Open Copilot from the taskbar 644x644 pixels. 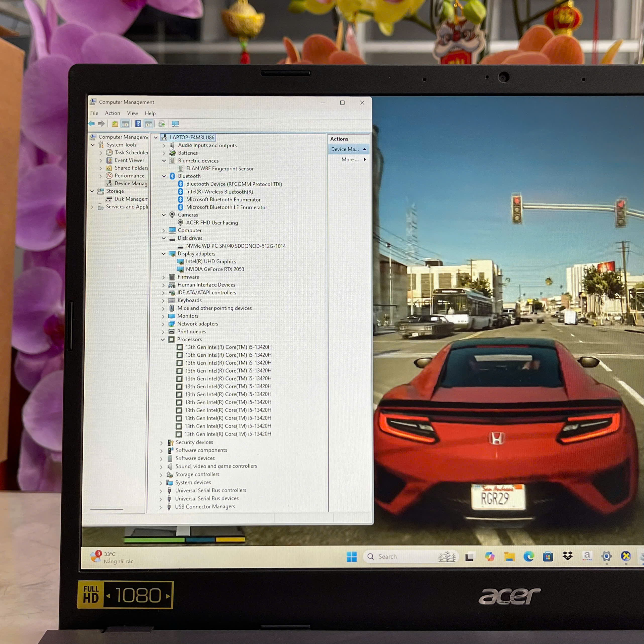click(489, 556)
